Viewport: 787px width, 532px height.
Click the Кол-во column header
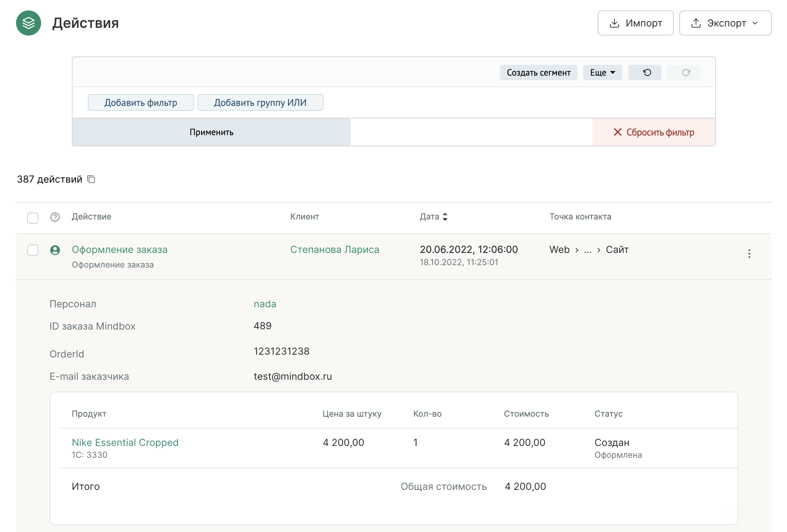coord(427,414)
